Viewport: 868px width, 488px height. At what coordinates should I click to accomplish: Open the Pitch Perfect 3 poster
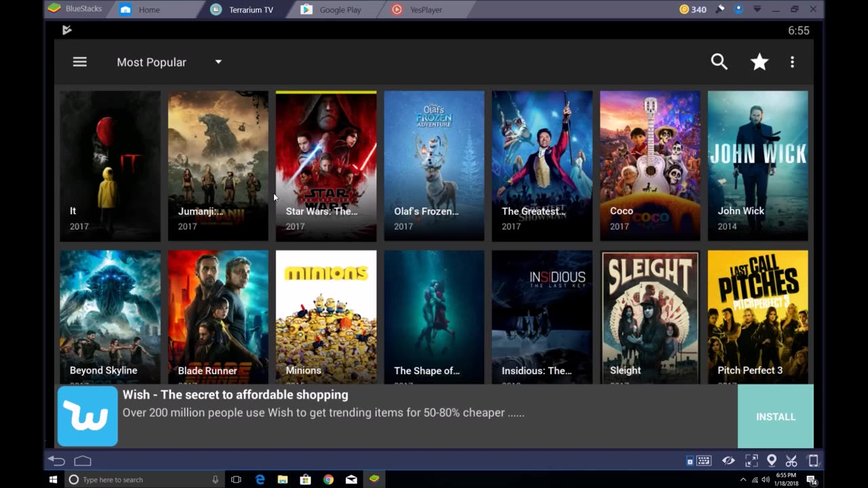click(x=758, y=317)
